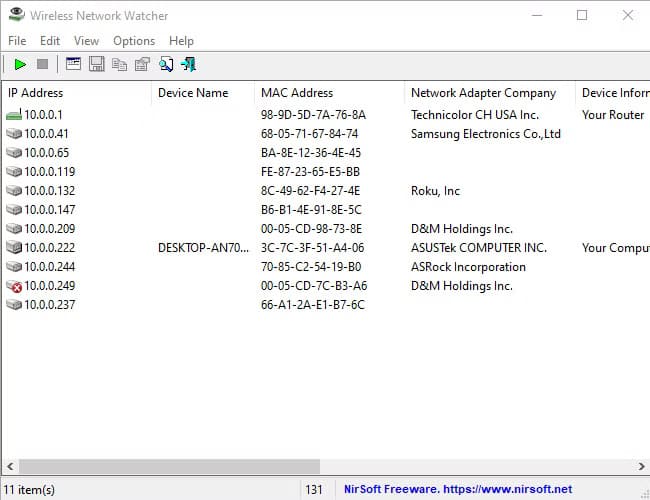Image resolution: width=650 pixels, height=500 pixels.
Task: Open the View menu
Action: [86, 41]
